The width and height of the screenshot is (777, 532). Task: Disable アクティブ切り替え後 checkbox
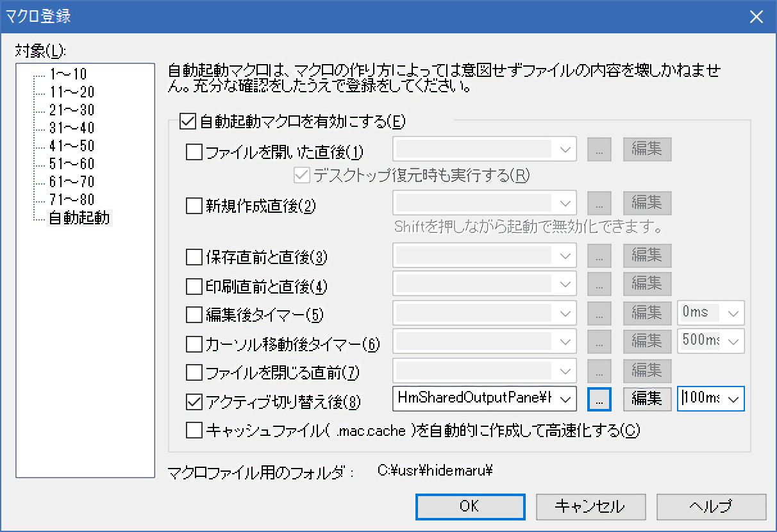193,402
